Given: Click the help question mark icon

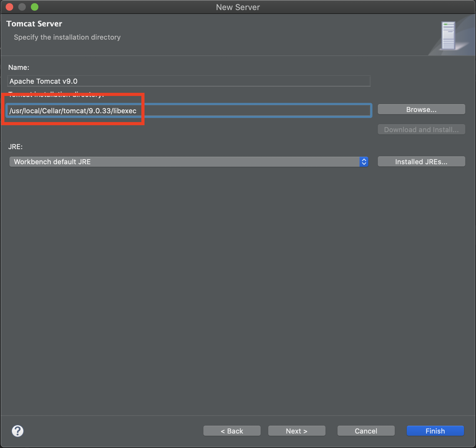Looking at the screenshot, I should pos(18,431).
